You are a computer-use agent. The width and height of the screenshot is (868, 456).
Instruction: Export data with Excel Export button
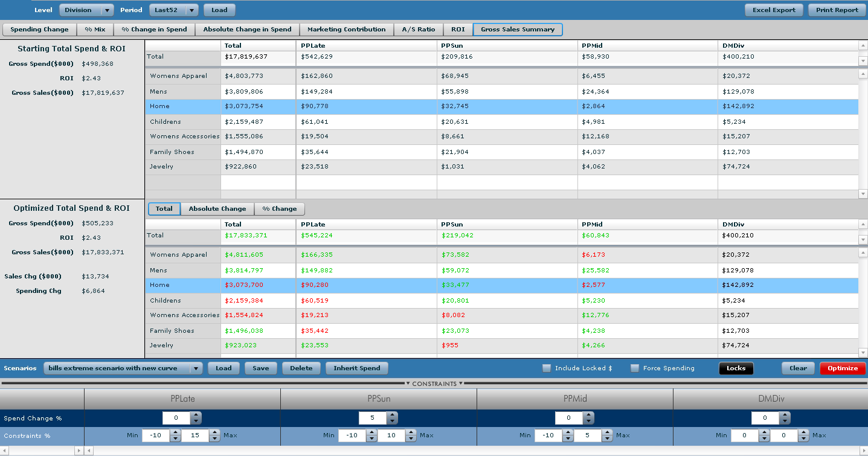point(774,10)
